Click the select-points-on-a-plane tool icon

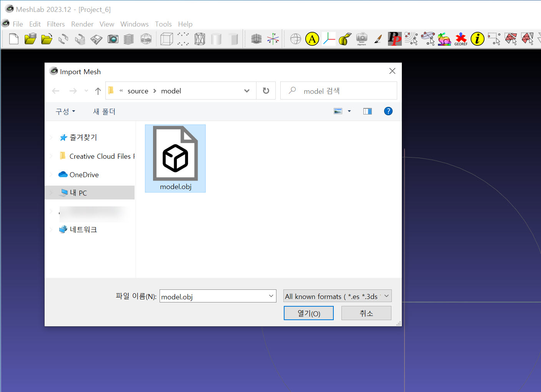[411, 39]
